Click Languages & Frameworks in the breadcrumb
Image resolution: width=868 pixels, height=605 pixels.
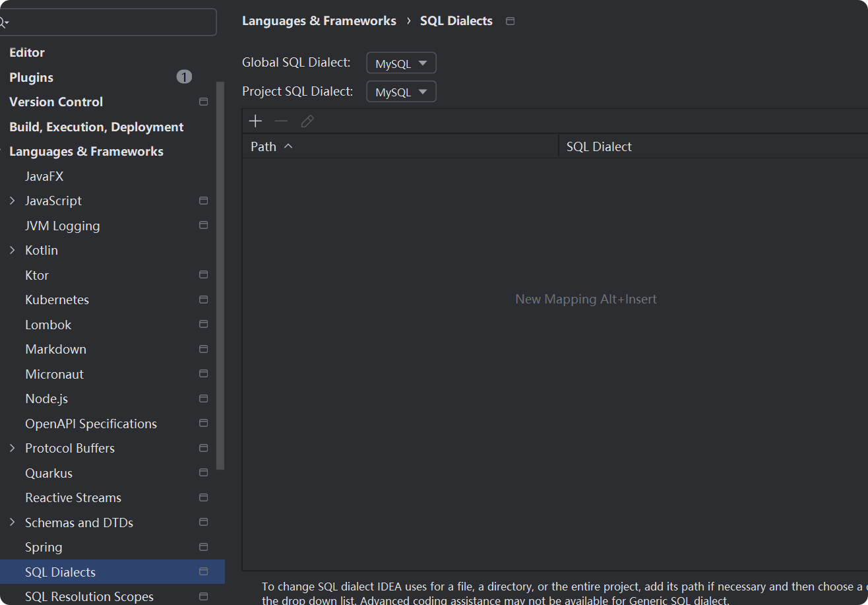[x=319, y=20]
